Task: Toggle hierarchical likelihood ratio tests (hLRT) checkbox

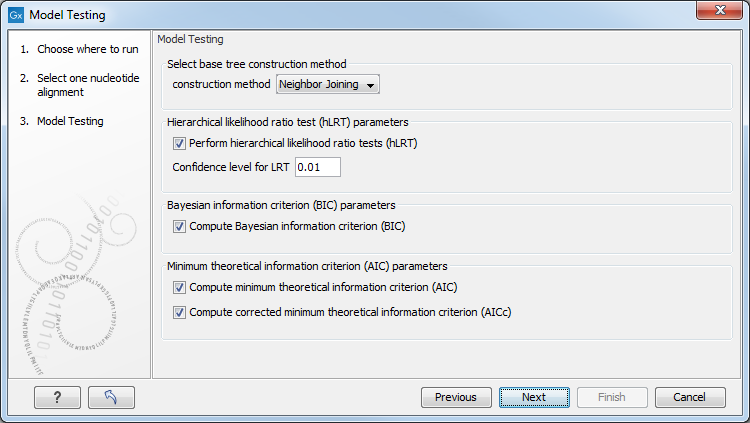Action: point(180,143)
